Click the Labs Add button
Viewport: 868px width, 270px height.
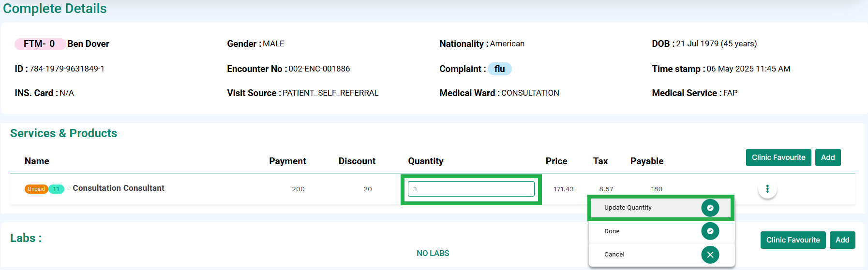coord(842,240)
